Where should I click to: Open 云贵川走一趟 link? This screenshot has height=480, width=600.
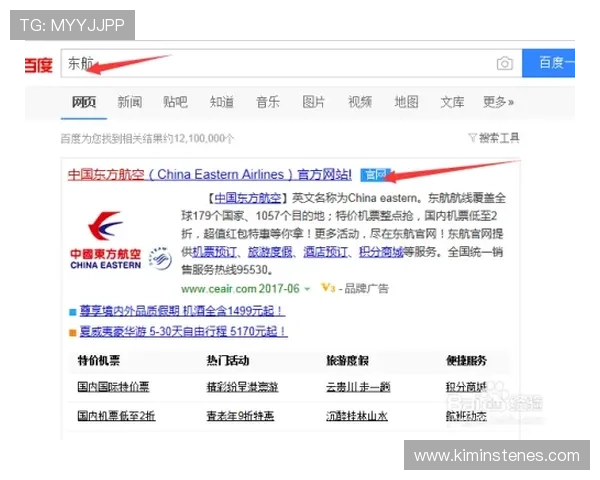tap(358, 387)
